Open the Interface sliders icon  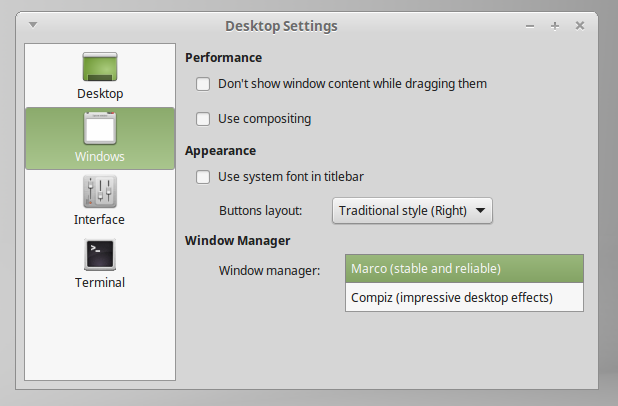(x=100, y=192)
